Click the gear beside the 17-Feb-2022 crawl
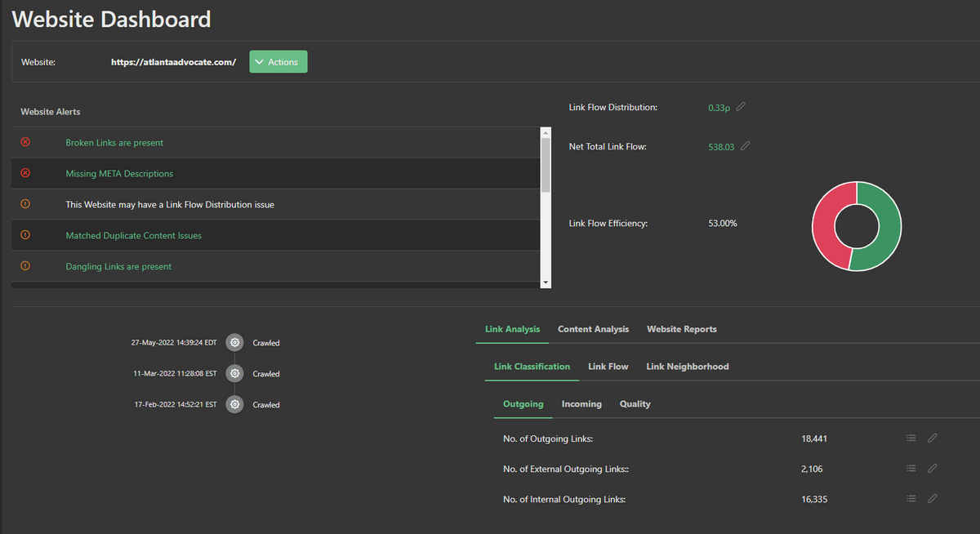 [234, 404]
